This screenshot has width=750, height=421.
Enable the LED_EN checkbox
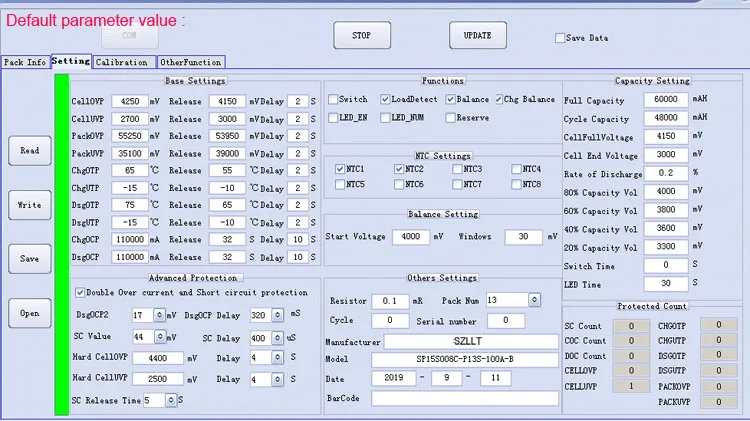point(333,117)
